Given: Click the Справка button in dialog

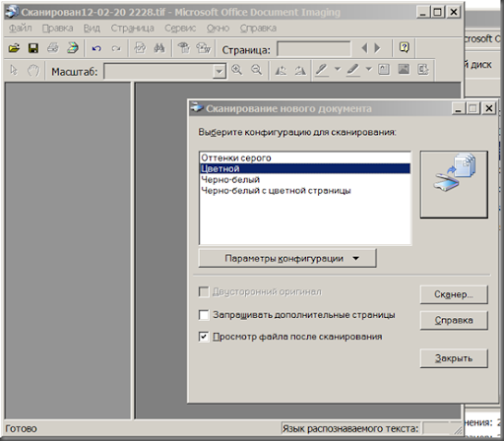Looking at the screenshot, I should (454, 320).
